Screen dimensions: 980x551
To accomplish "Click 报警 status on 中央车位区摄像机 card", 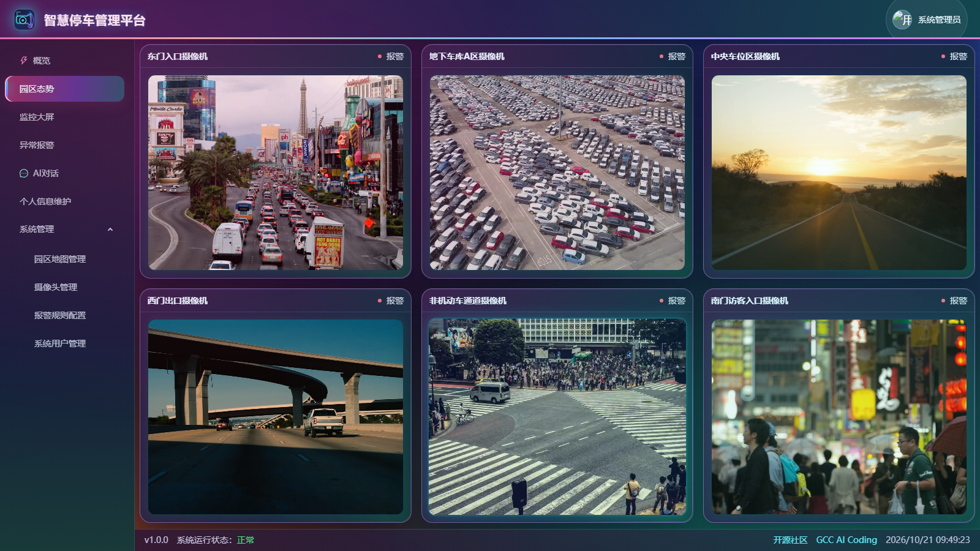I will pyautogui.click(x=954, y=56).
